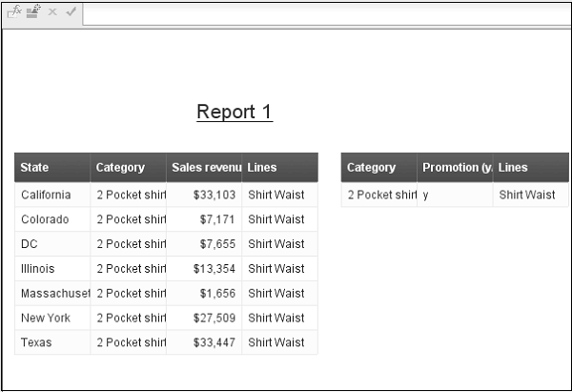Select Shirt Waist cell in right table
Viewport: 572px width, 392px height.
tap(530, 195)
